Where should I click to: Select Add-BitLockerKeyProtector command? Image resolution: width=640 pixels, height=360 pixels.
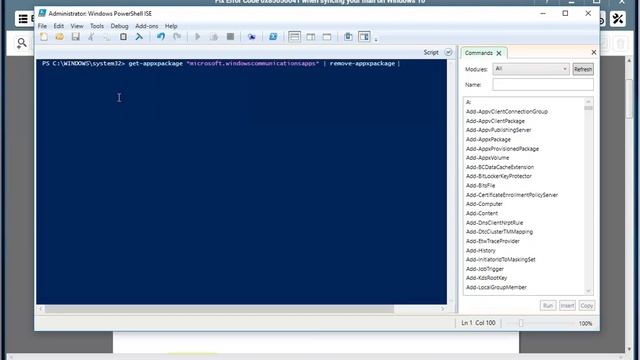click(x=498, y=176)
